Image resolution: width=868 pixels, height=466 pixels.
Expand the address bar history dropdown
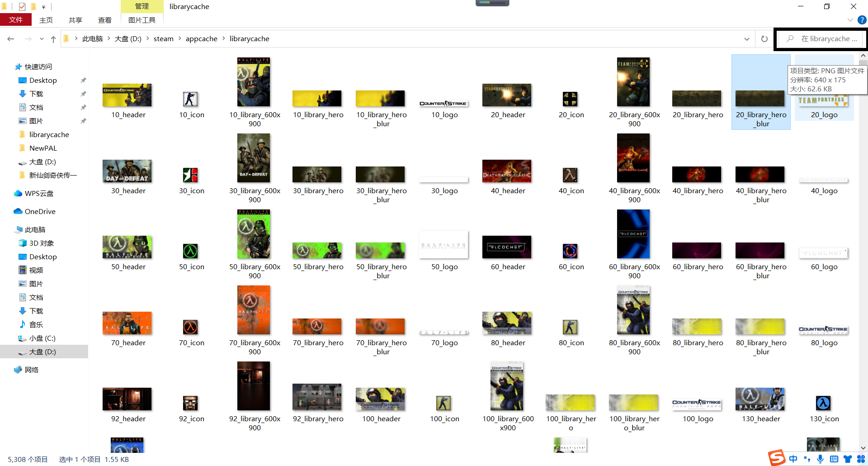[x=747, y=39]
